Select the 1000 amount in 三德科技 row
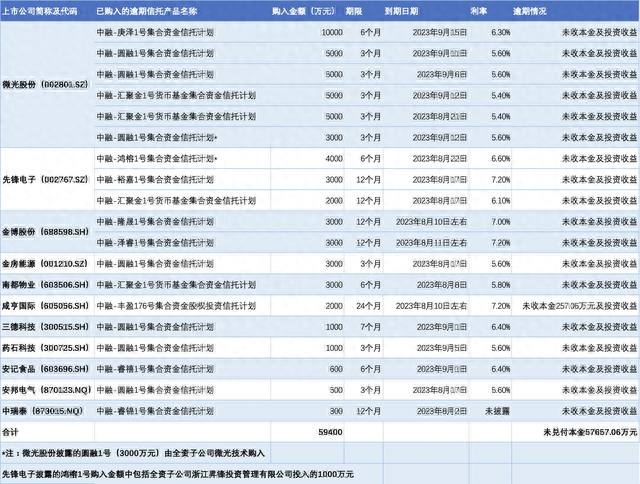This screenshot has height=484, width=640. pyautogui.click(x=334, y=327)
